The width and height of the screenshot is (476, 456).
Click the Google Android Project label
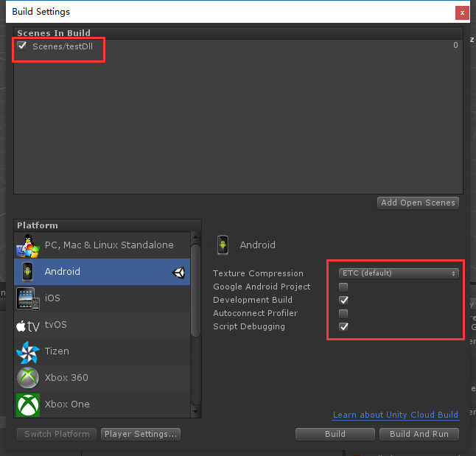262,287
